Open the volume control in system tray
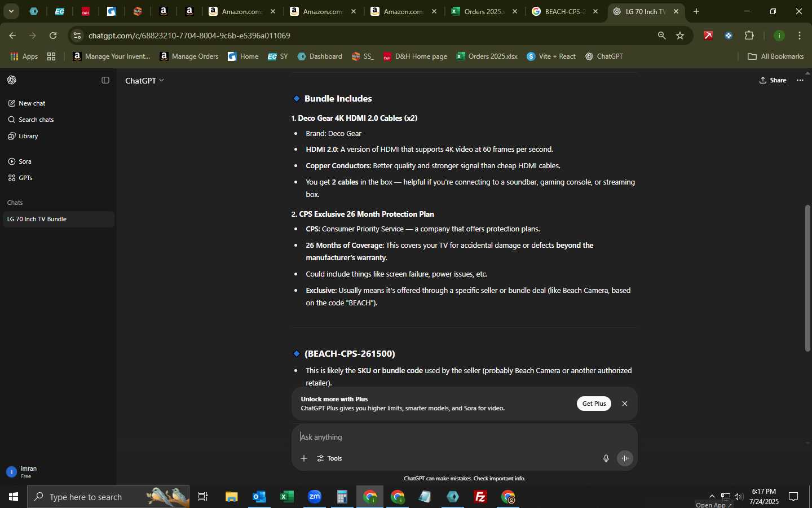The height and width of the screenshot is (508, 812). [739, 497]
